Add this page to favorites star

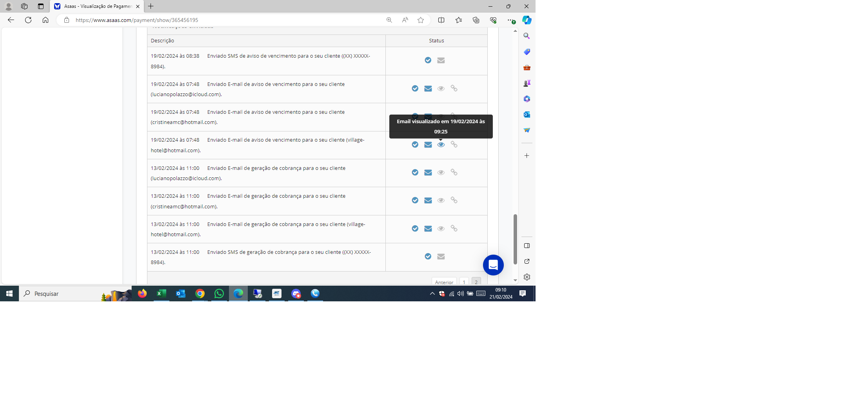[x=421, y=20]
